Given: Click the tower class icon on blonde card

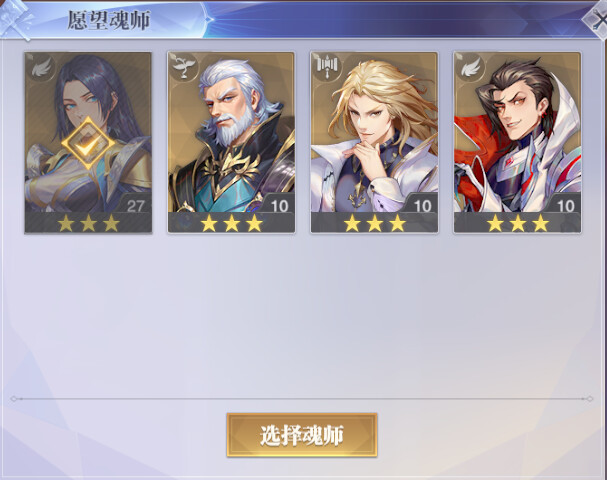Looking at the screenshot, I should click(328, 68).
